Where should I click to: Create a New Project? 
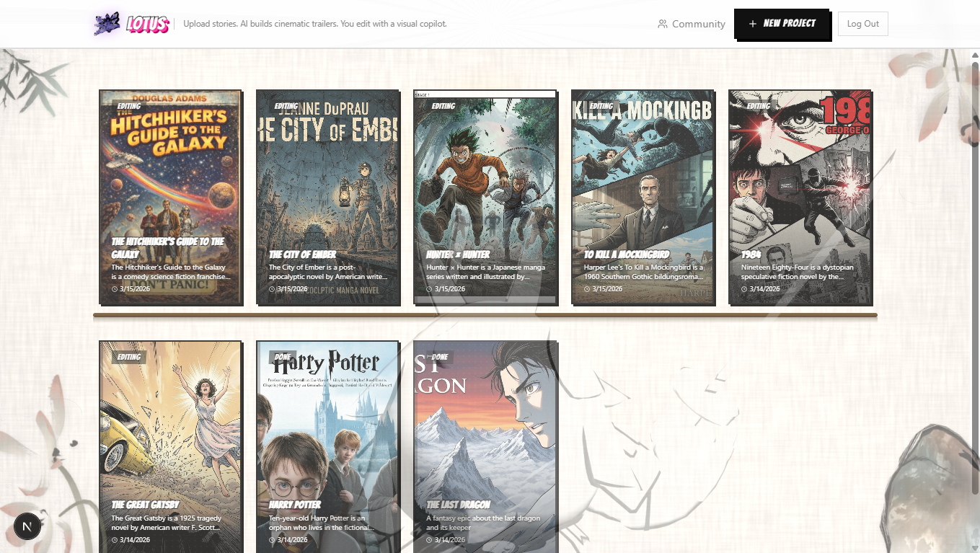click(782, 23)
